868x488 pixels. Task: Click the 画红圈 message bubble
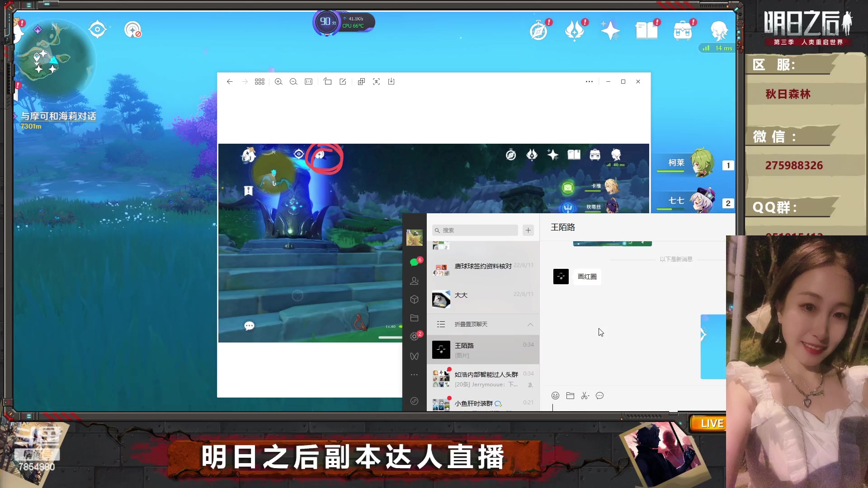[587, 277]
